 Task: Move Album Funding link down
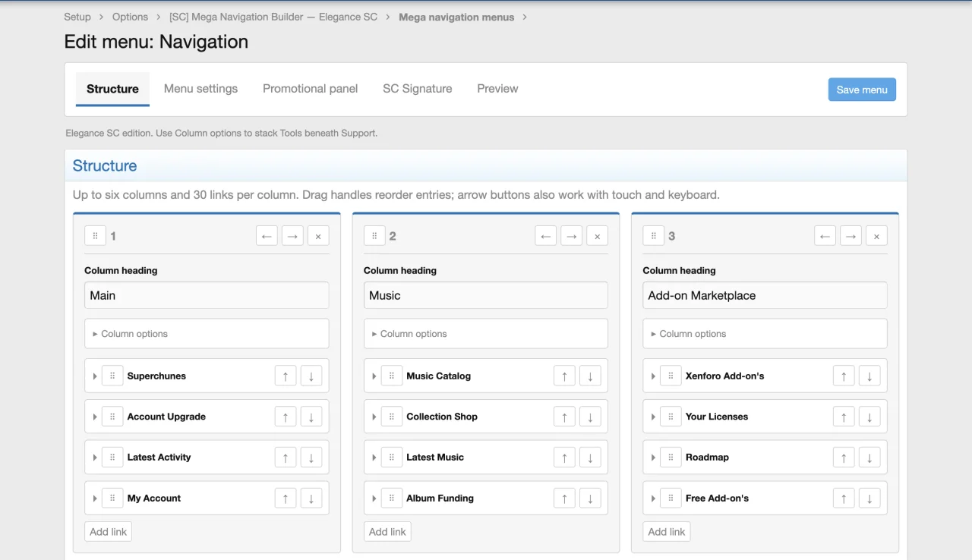[590, 499]
